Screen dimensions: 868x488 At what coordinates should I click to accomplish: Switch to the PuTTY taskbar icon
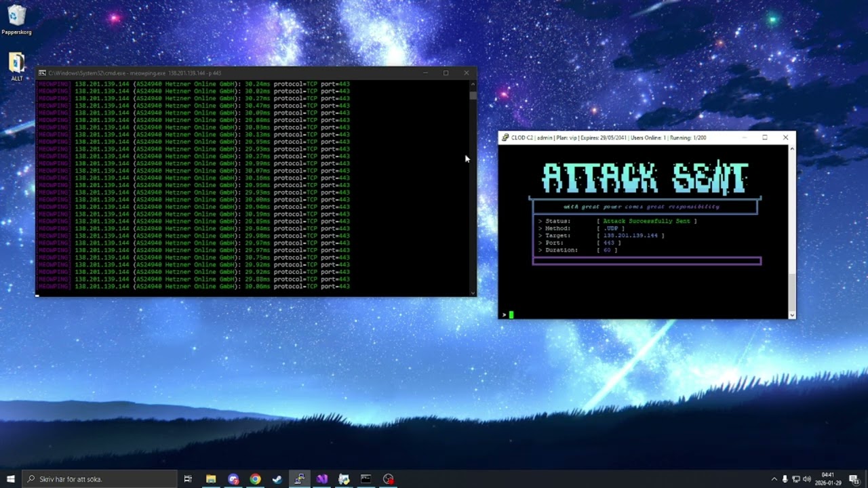coord(299,479)
